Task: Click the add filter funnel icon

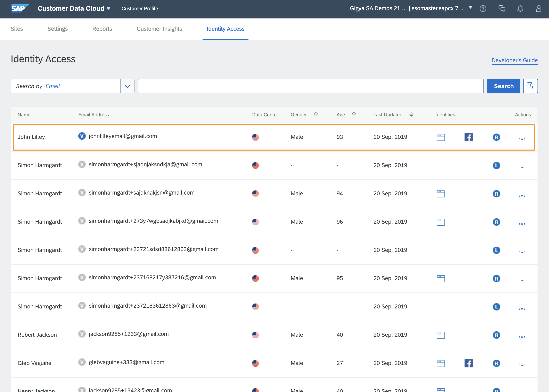Action: coord(530,86)
